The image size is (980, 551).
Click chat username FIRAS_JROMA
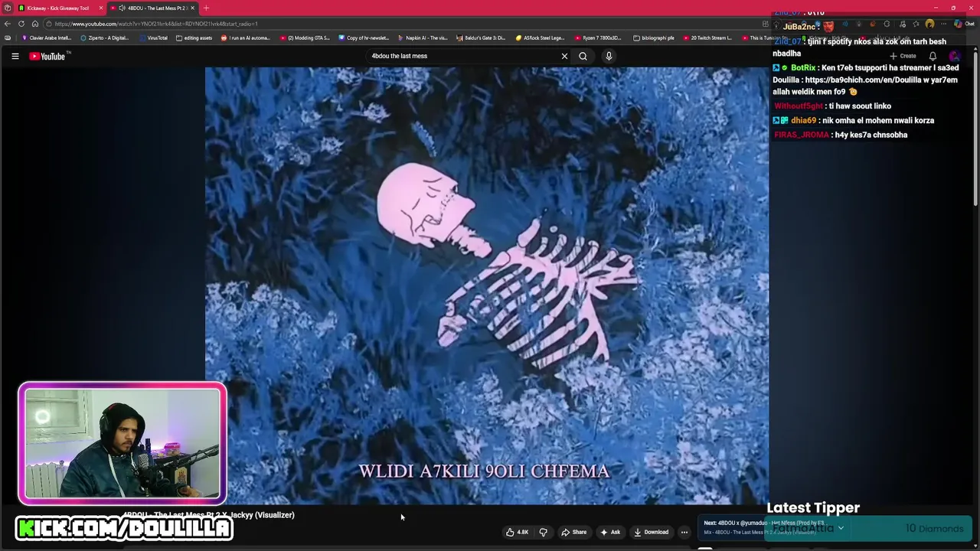(801, 135)
